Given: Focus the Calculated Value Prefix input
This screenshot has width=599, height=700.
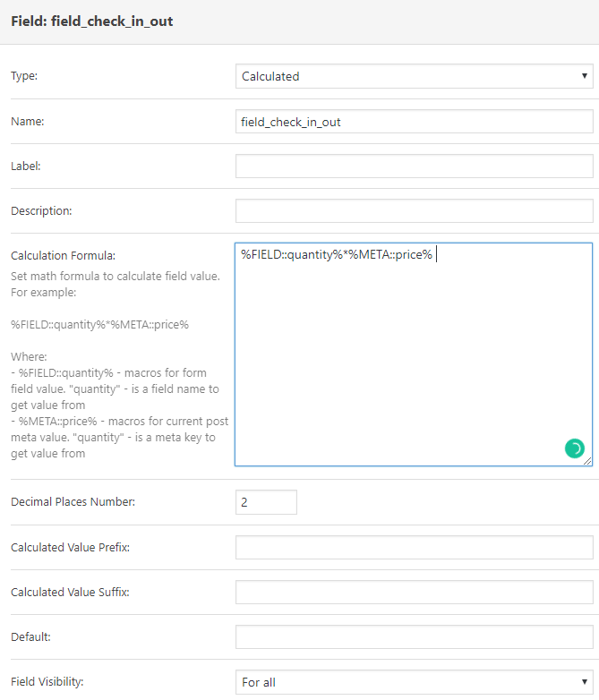Looking at the screenshot, I should click(x=414, y=547).
